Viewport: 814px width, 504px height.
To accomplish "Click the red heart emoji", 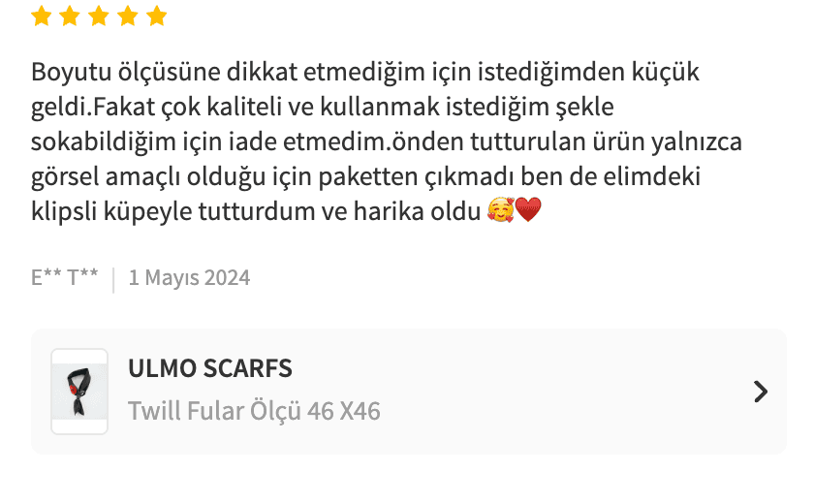I will click(x=528, y=210).
